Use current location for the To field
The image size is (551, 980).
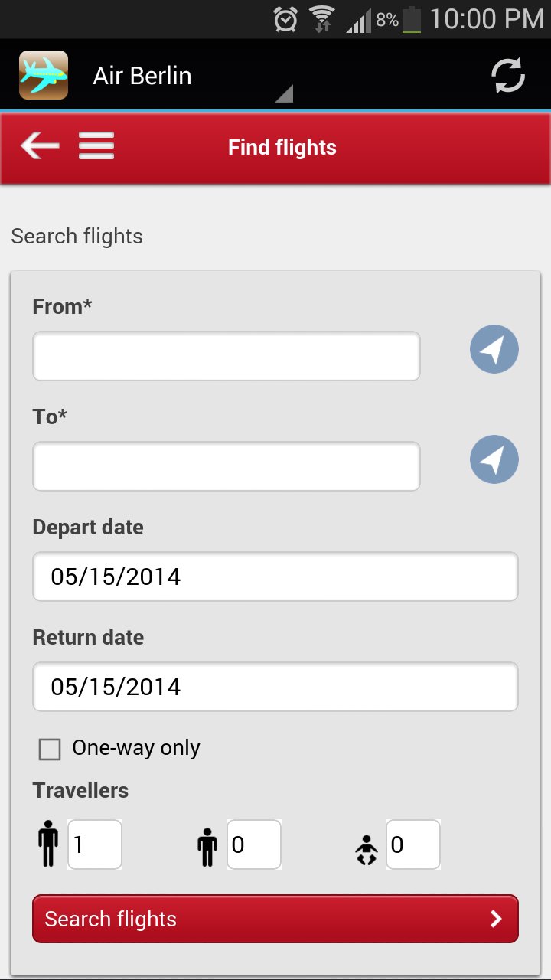pyautogui.click(x=494, y=459)
